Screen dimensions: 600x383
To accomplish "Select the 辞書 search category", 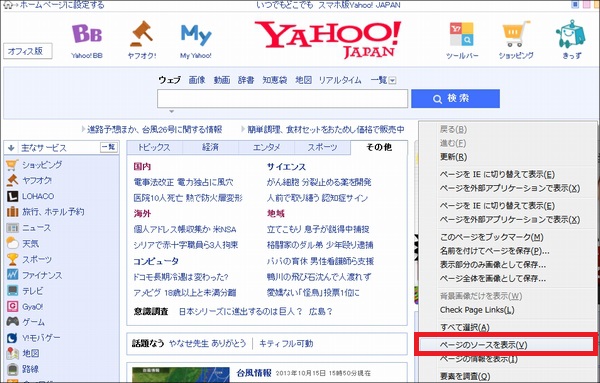I will 246,80.
